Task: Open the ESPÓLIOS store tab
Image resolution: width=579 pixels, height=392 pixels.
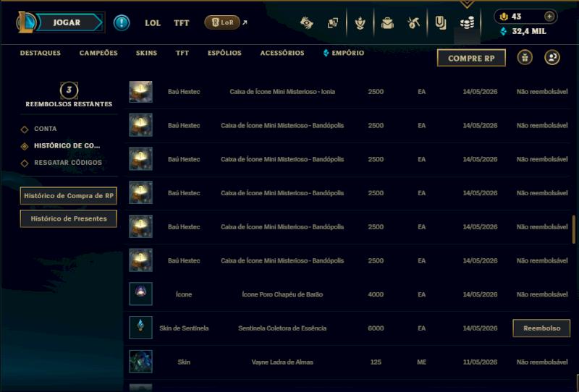Action: [224, 53]
